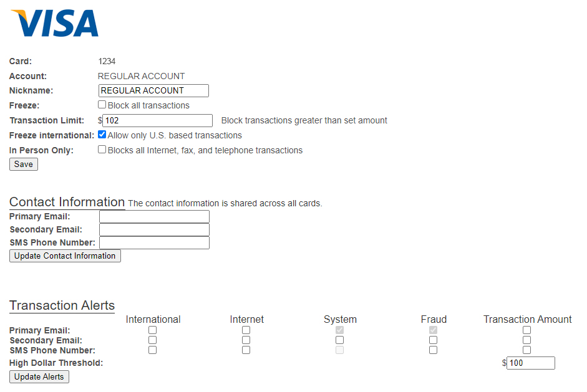Click the Update Alerts button
This screenshot has width=587, height=392.
(x=39, y=376)
